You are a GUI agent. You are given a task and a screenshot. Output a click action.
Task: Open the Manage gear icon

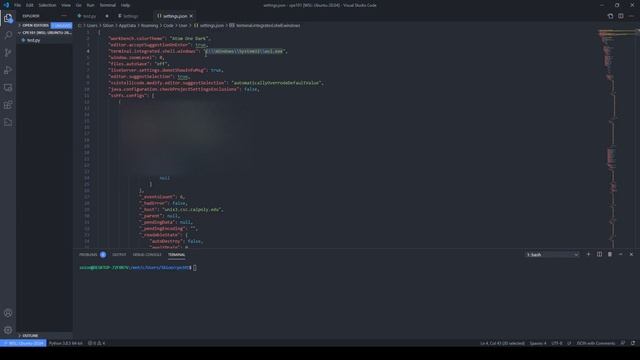(x=8, y=330)
